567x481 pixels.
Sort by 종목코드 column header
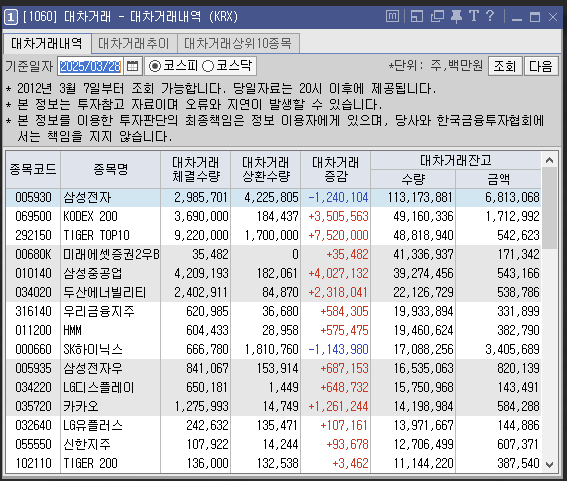tap(33, 169)
